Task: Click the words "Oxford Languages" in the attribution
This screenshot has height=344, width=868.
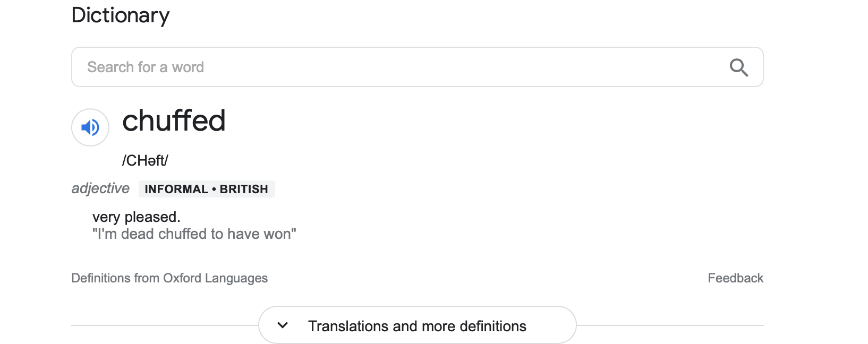Action: coord(215,278)
